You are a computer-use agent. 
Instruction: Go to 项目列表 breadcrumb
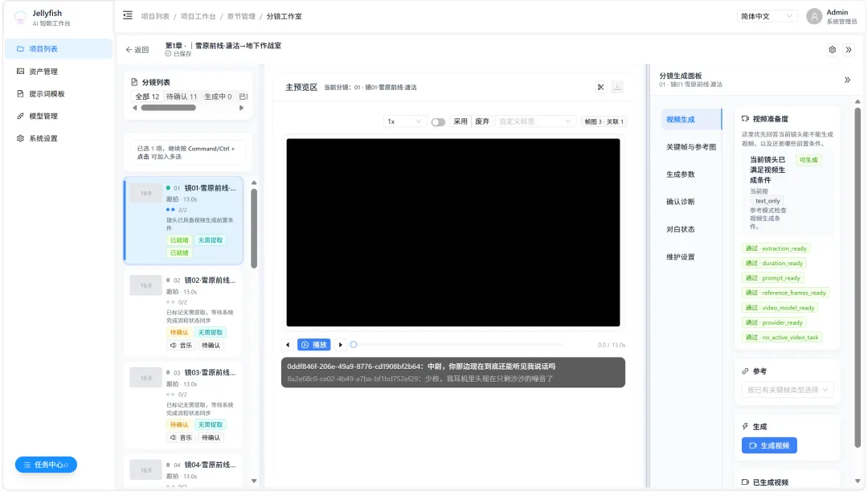(x=155, y=16)
